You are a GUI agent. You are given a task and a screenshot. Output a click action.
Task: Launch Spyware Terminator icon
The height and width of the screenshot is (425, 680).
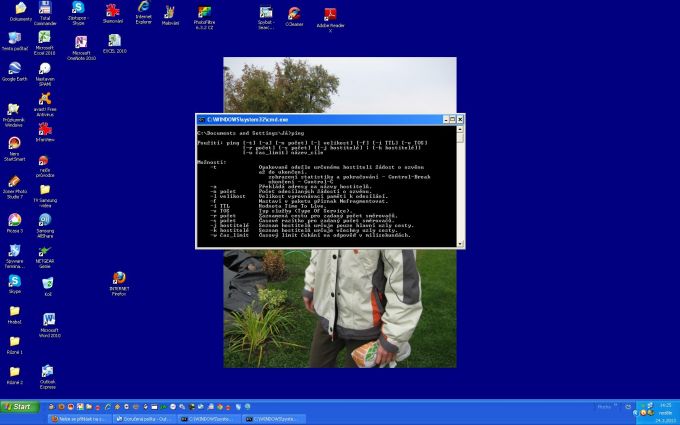(15, 251)
